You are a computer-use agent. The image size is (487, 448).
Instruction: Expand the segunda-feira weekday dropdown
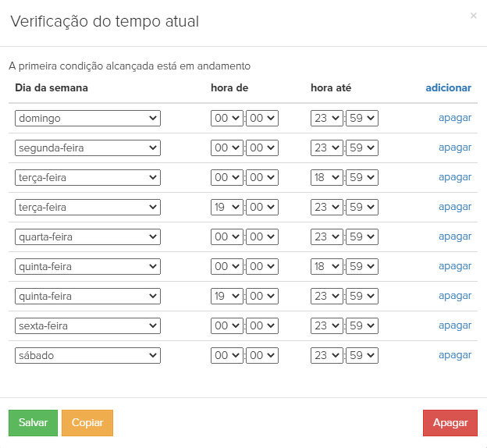[x=87, y=148]
